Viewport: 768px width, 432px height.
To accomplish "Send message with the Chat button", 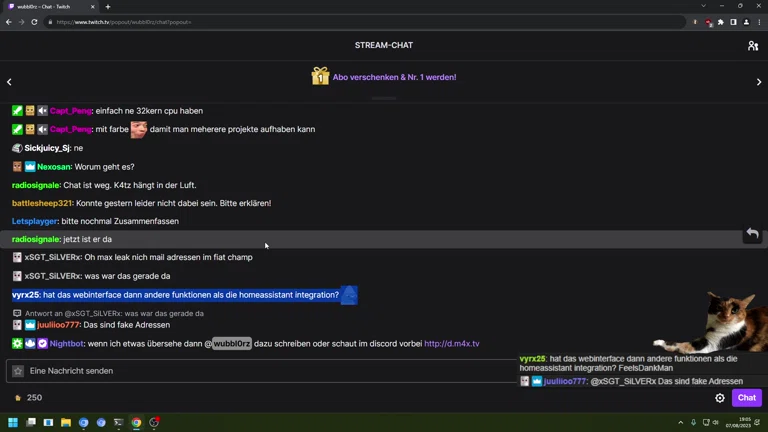I will click(746, 398).
